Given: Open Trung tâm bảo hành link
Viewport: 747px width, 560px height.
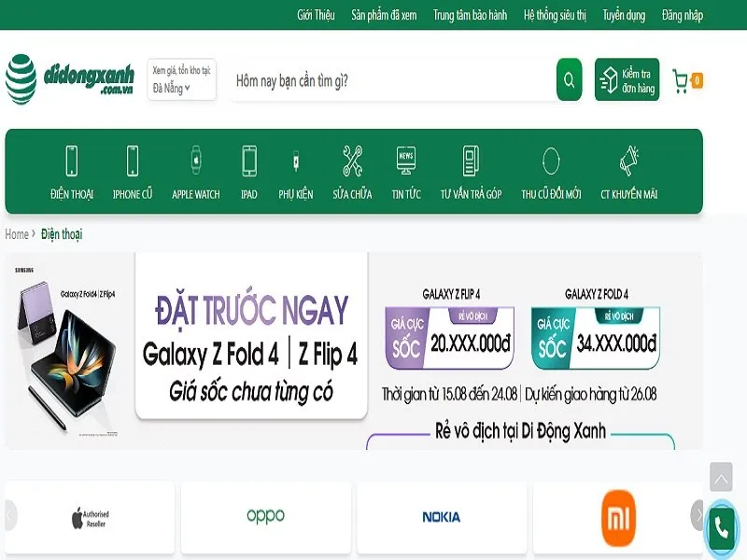Looking at the screenshot, I should tap(470, 15).
